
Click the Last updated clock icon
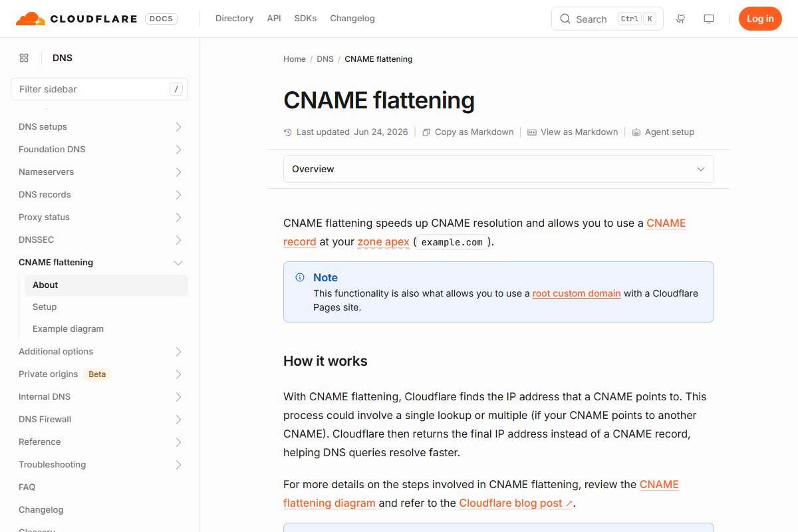pyautogui.click(x=288, y=132)
